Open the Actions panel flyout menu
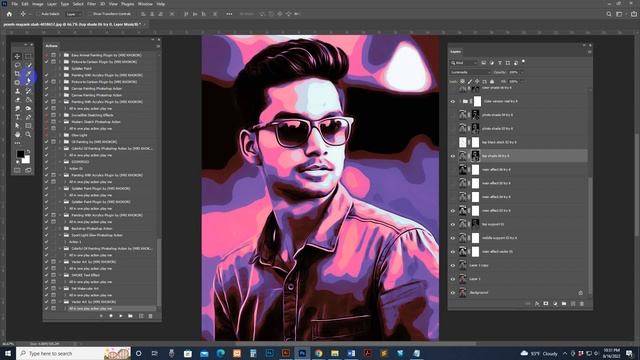 158,46
